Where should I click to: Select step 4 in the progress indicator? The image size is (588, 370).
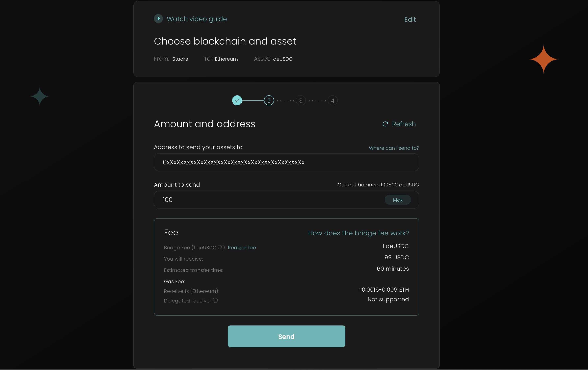coord(332,101)
